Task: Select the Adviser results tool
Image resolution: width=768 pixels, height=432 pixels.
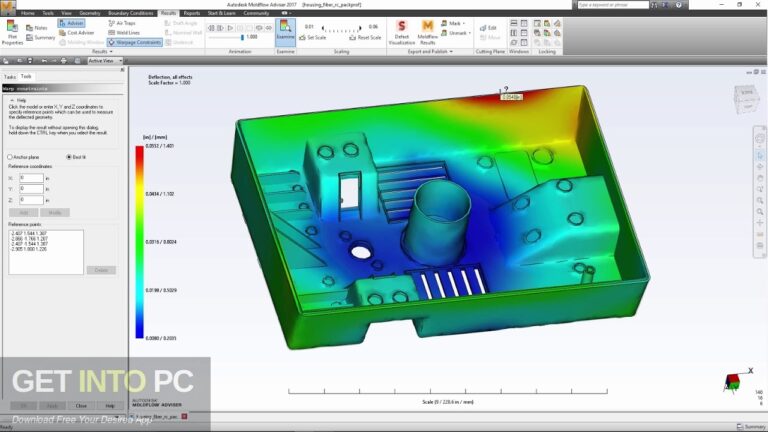Action: tap(72, 23)
